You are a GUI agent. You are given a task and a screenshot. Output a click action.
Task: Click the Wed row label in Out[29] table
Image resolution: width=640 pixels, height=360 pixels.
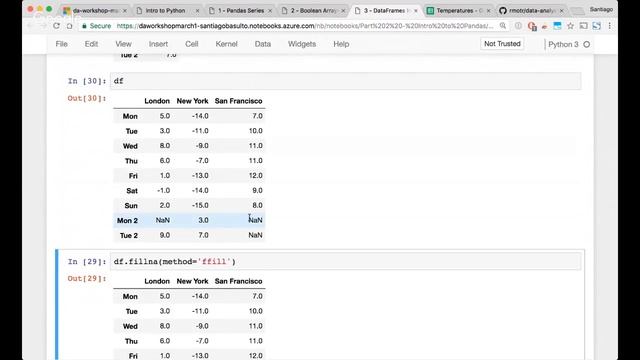pos(130,326)
